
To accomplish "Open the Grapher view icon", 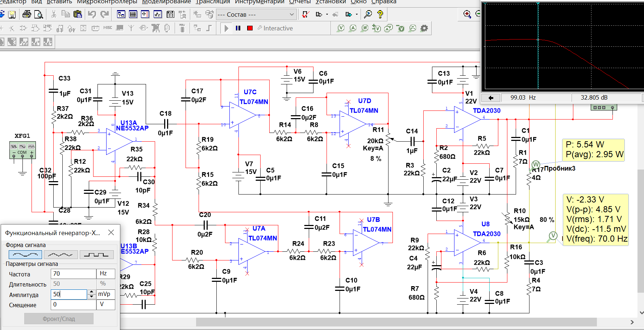I will (x=158, y=14).
